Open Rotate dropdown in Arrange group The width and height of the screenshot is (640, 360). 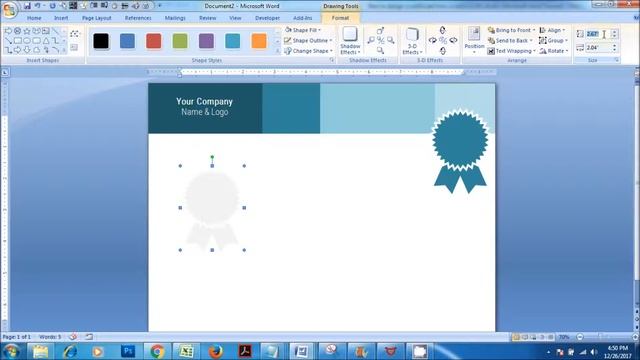[x=553, y=51]
